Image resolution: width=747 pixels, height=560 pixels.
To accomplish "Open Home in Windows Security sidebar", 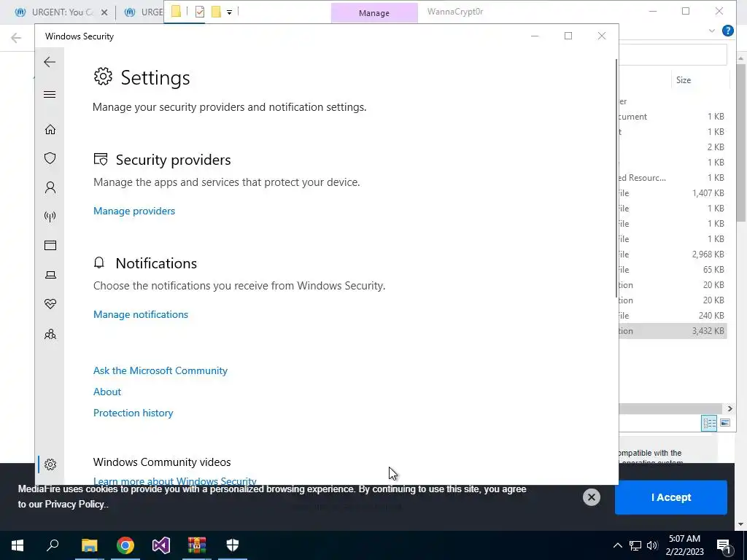I will [50, 130].
